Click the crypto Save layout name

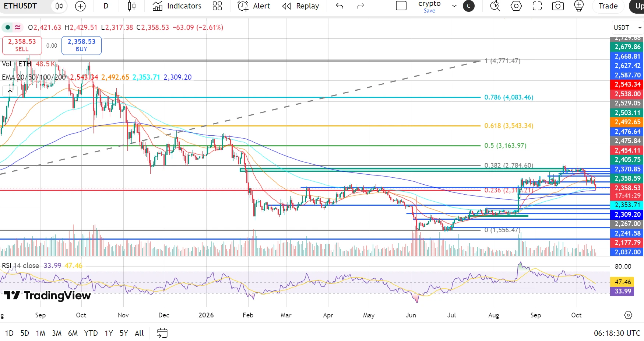(429, 6)
